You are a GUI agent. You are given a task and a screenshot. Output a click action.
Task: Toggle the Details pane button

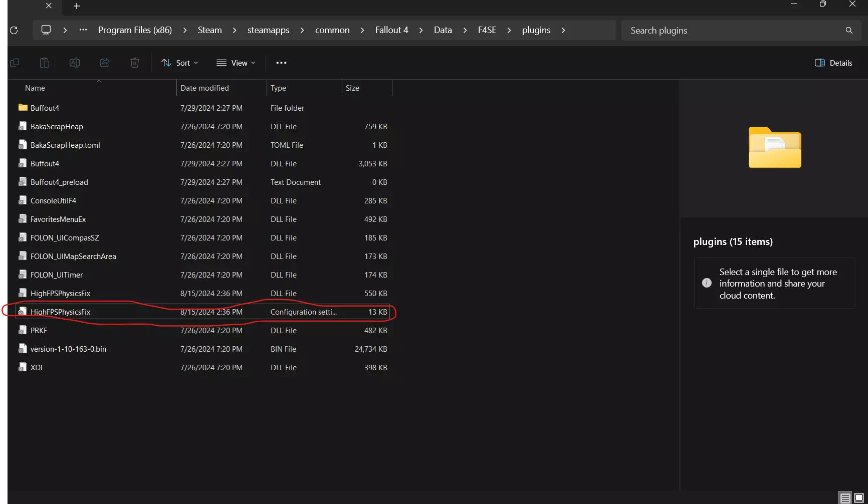[x=833, y=63]
